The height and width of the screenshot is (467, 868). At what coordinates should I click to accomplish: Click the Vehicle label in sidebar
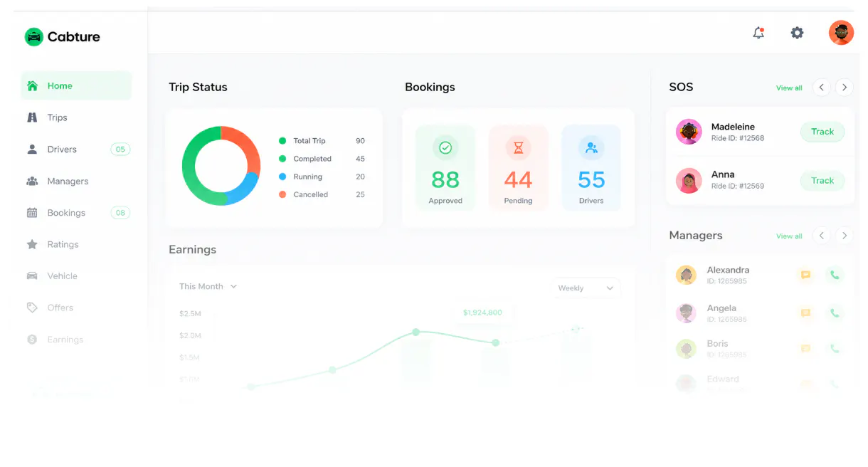point(63,276)
